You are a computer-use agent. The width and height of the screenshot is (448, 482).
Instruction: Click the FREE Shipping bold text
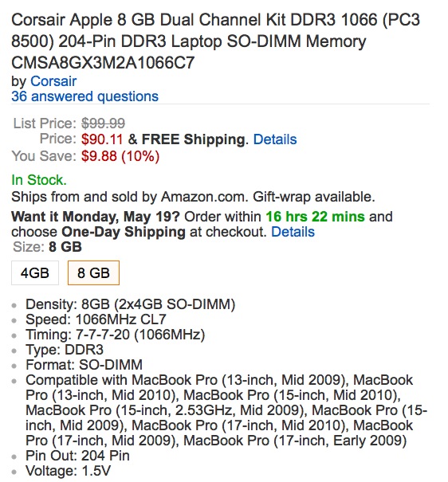pyautogui.click(x=195, y=139)
